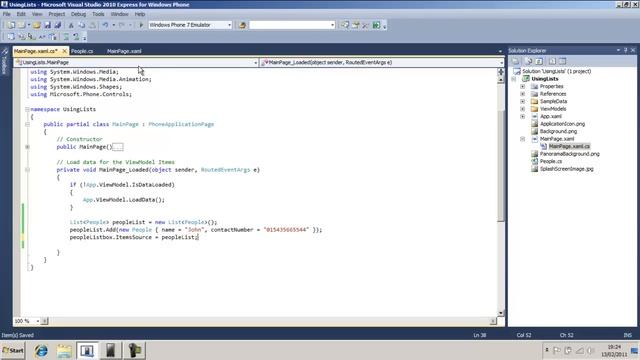The width and height of the screenshot is (640, 360).
Task: Select the UsingLists project node
Action: 545,79
